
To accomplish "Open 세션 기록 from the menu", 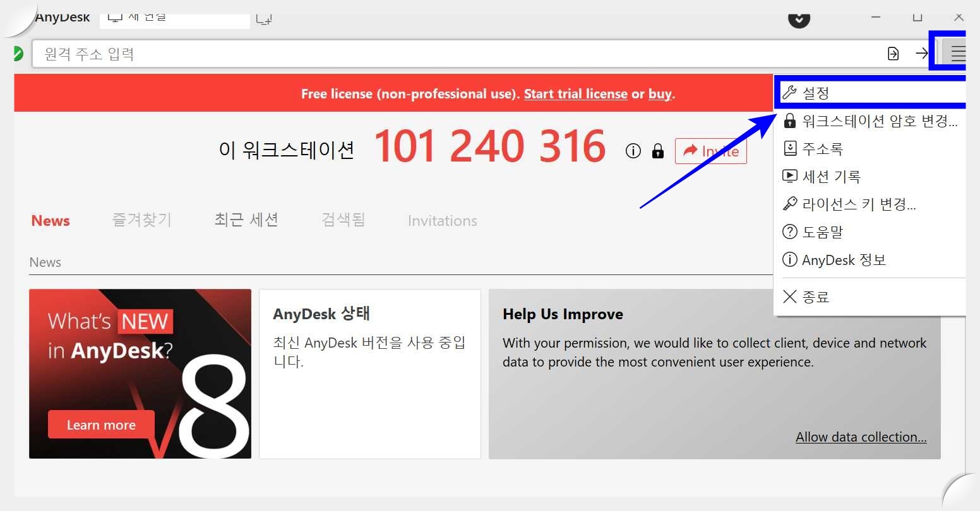I will coord(830,176).
